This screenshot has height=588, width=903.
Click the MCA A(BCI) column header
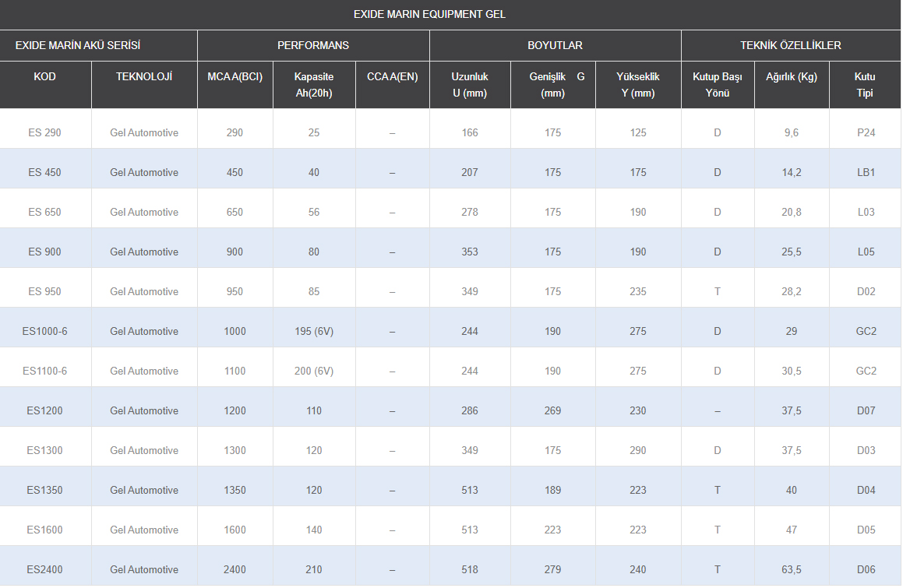click(x=235, y=76)
